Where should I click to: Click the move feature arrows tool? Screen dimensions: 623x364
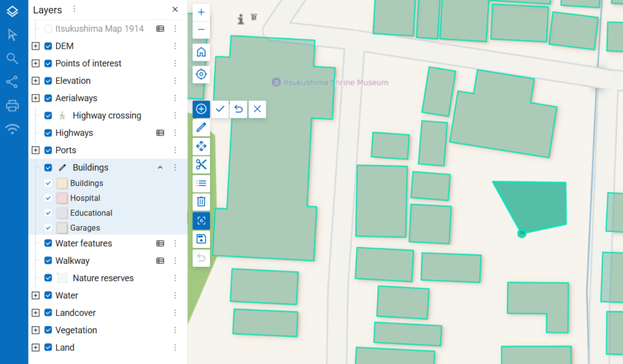coord(201,146)
